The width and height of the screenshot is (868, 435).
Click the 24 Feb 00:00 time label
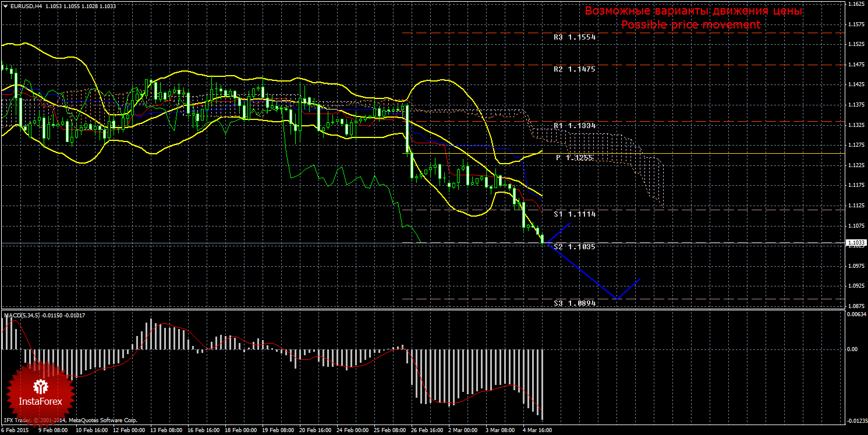[352, 431]
